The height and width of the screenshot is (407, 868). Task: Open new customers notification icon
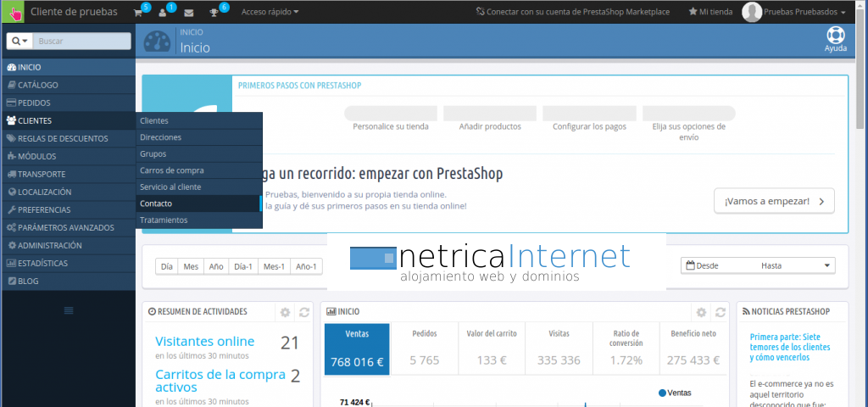(x=163, y=13)
